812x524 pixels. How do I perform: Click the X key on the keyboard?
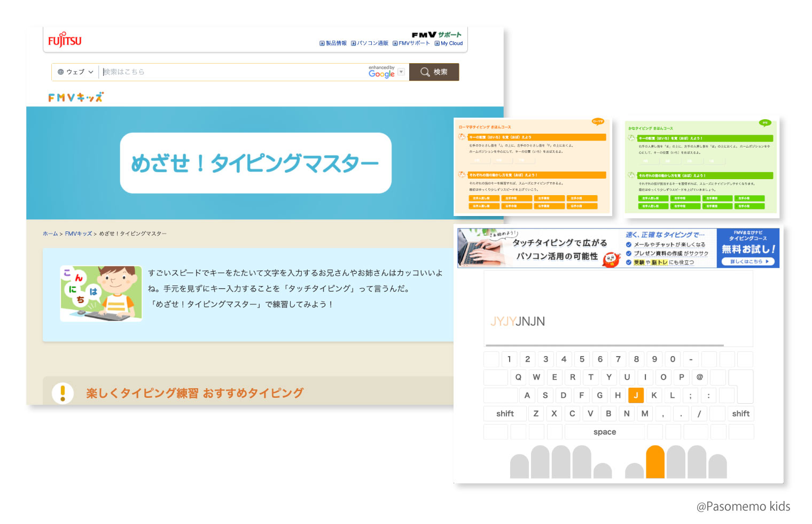[554, 413]
